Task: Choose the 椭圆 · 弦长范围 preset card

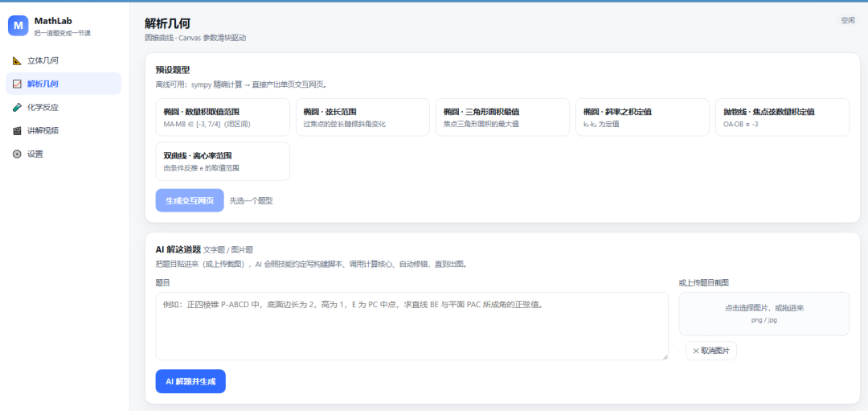Action: [x=362, y=117]
